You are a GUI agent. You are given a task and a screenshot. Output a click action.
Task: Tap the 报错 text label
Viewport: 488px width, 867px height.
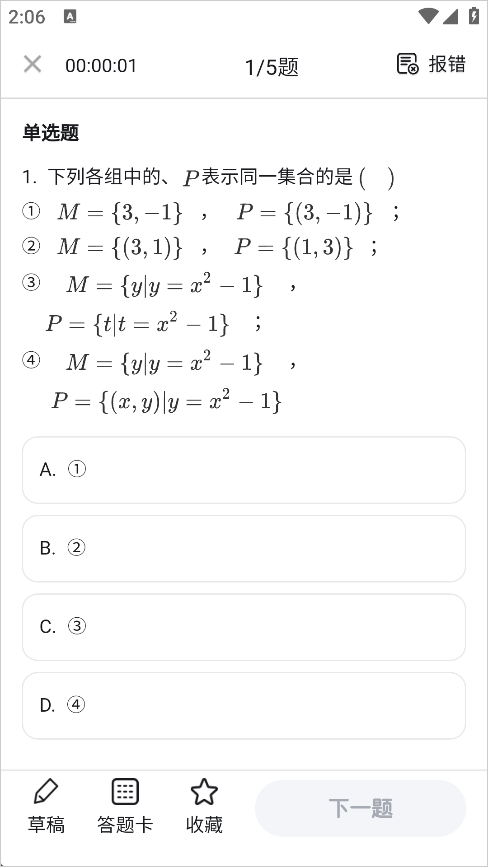coord(447,64)
